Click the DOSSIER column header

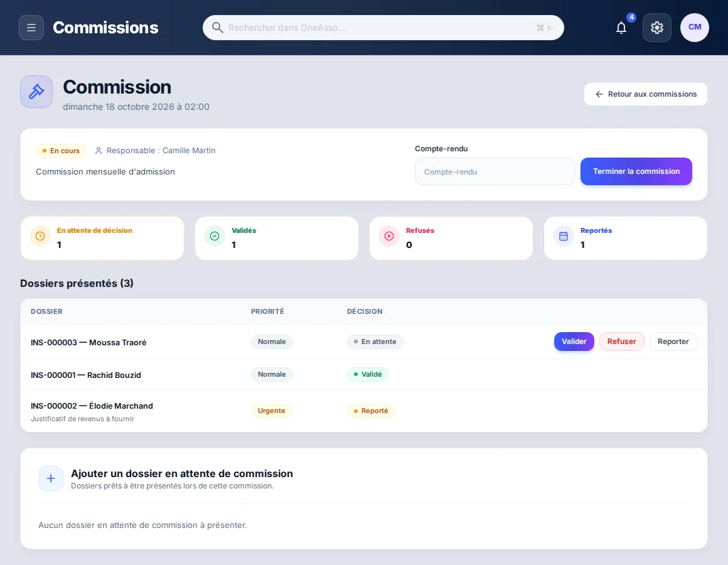pyautogui.click(x=46, y=311)
